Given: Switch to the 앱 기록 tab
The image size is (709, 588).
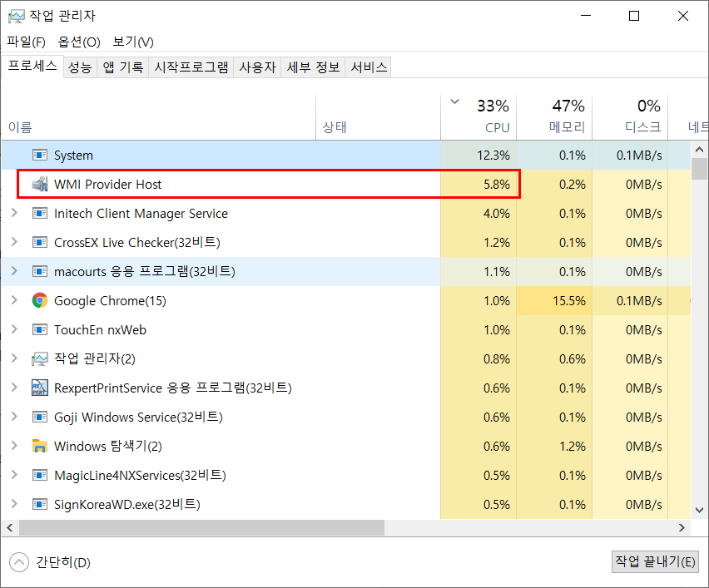Looking at the screenshot, I should click(x=123, y=67).
